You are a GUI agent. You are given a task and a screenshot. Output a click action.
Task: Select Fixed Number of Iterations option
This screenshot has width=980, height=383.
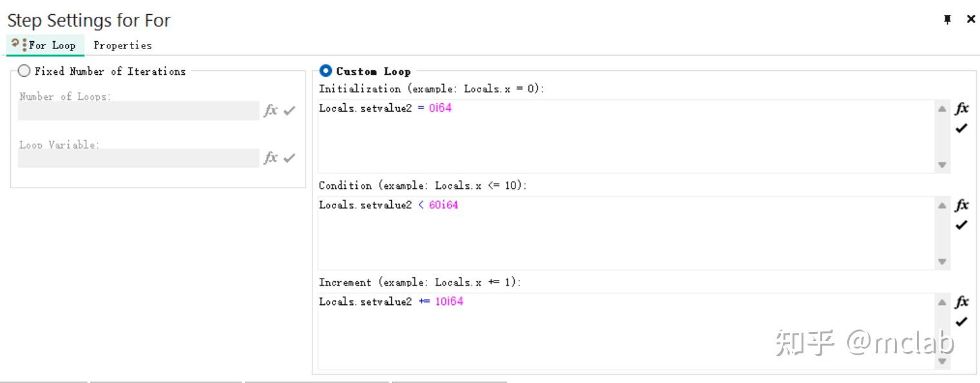pos(24,71)
